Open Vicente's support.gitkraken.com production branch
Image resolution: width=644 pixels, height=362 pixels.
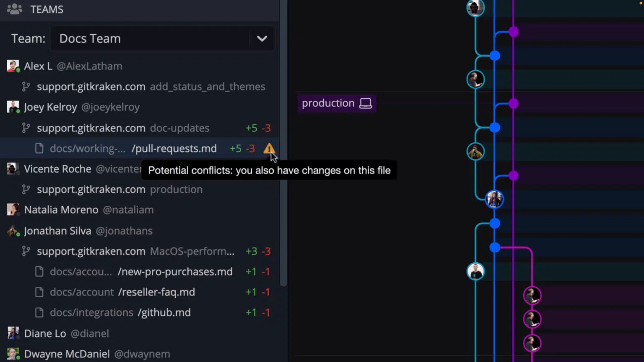(x=140, y=189)
